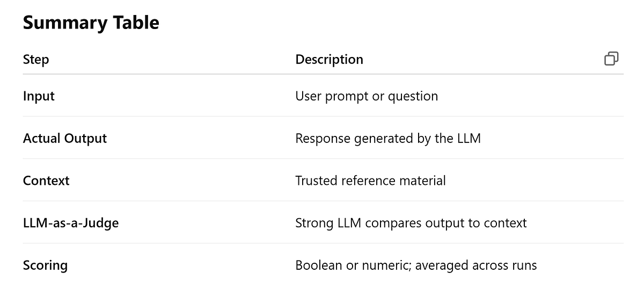
Task: Click the Scoring row label
Action: (x=45, y=265)
